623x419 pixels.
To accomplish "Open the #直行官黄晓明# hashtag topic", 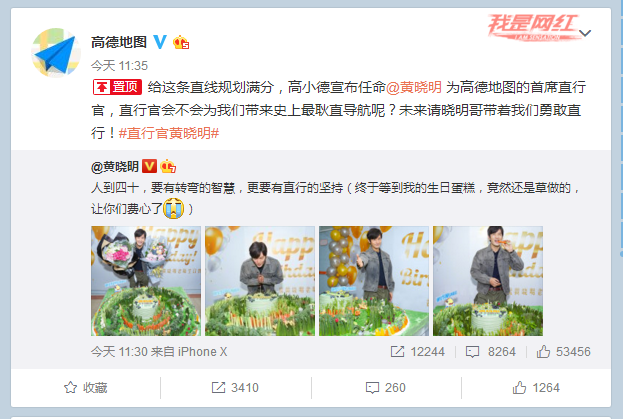I will (x=169, y=133).
